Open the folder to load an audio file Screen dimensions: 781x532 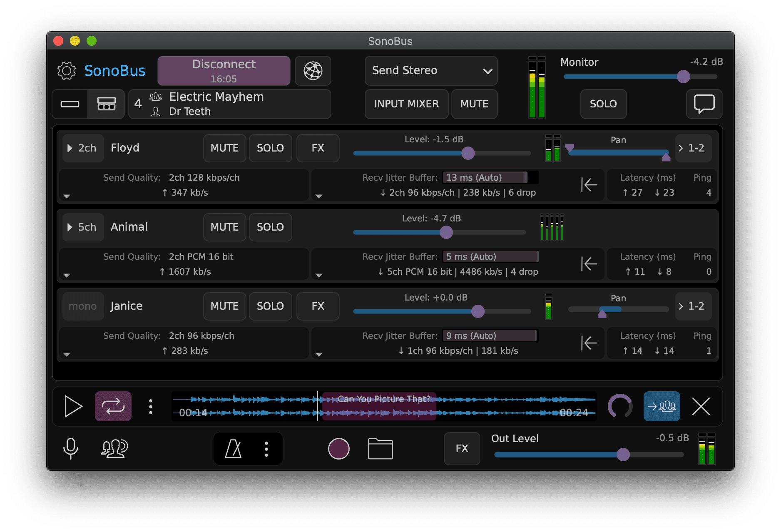380,448
